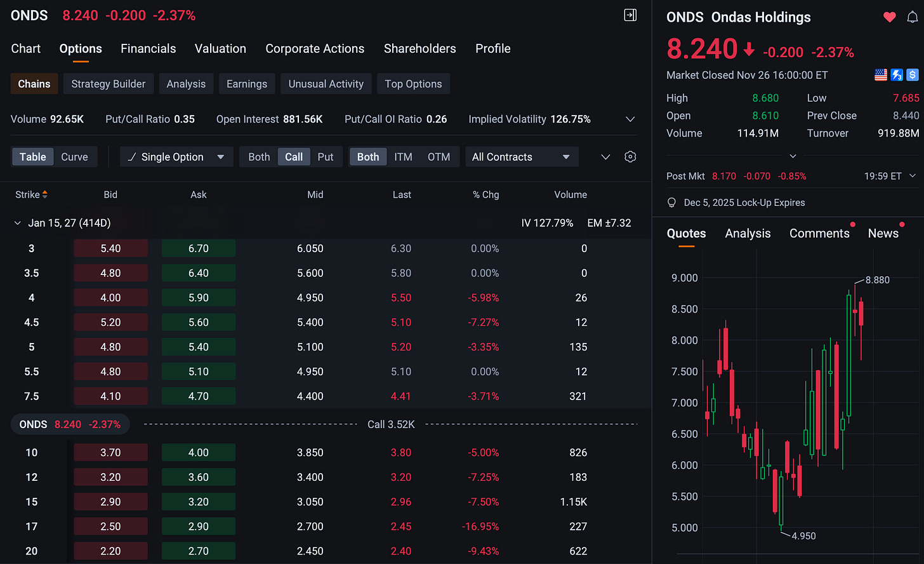Expand the post-market quote row chevron
This screenshot has height=564, width=924.
913,176
